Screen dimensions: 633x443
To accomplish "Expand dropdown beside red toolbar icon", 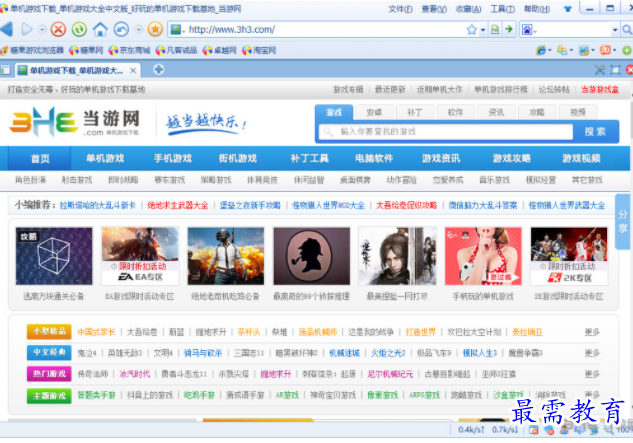I will tap(614, 50).
